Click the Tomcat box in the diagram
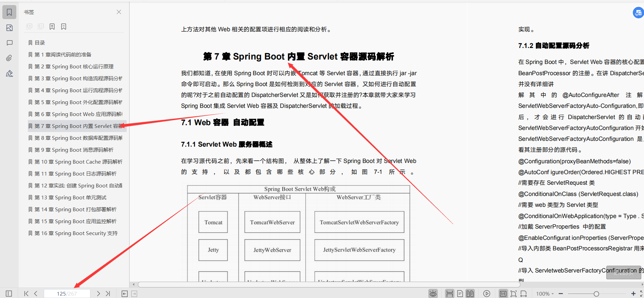The image size is (644, 298). coord(213,222)
